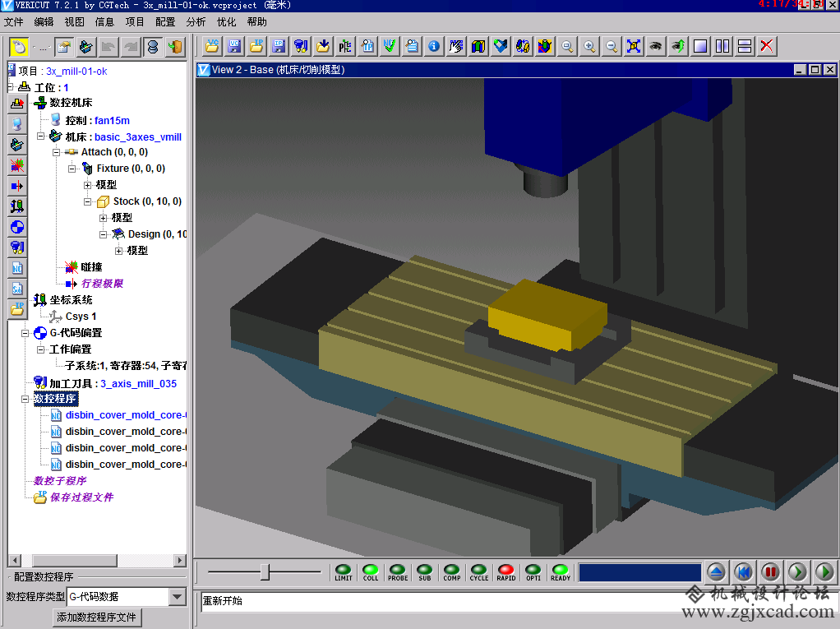
Task: Click the side-by-side two view layout icon
Action: point(722,46)
